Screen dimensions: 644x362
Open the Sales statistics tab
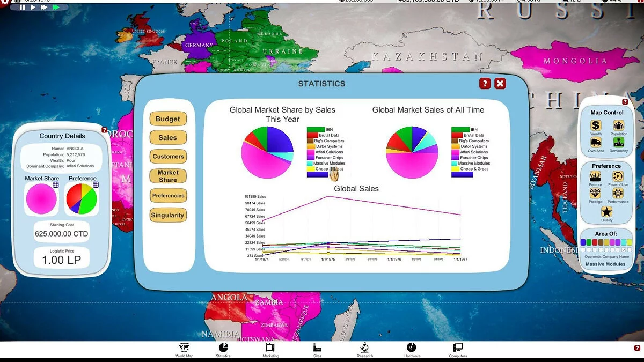pos(168,138)
